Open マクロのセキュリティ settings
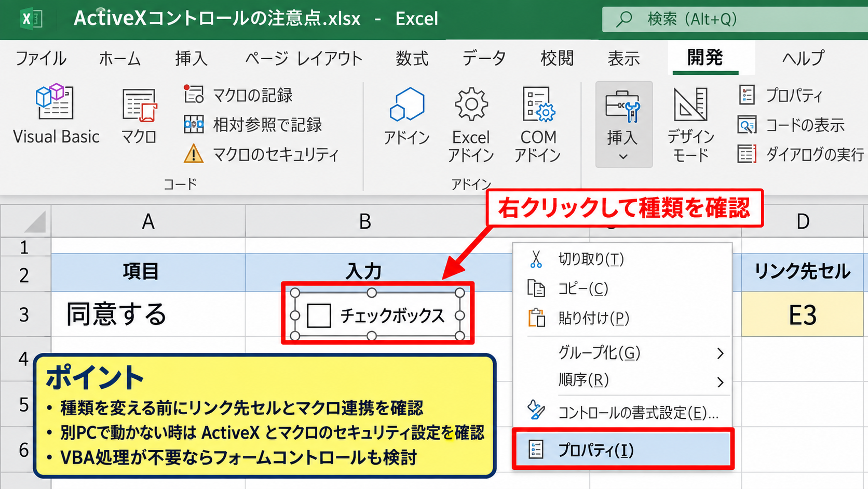The image size is (868, 489). (261, 154)
